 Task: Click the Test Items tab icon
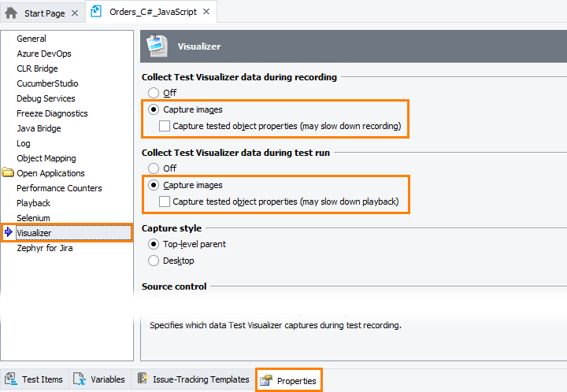(x=11, y=379)
